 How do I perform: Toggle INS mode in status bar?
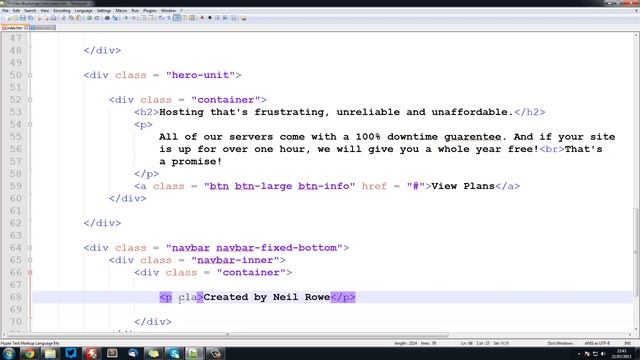627,343
